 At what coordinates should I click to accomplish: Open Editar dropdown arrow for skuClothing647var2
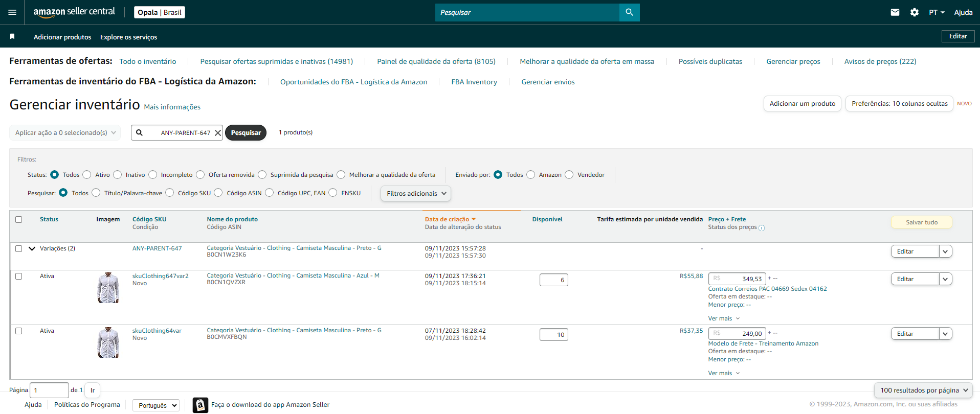point(945,279)
